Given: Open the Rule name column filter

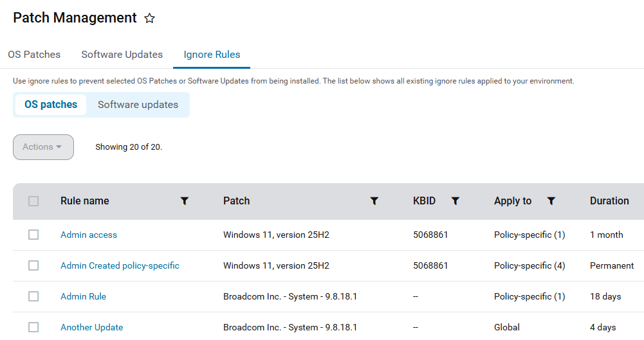Looking at the screenshot, I should tap(185, 201).
